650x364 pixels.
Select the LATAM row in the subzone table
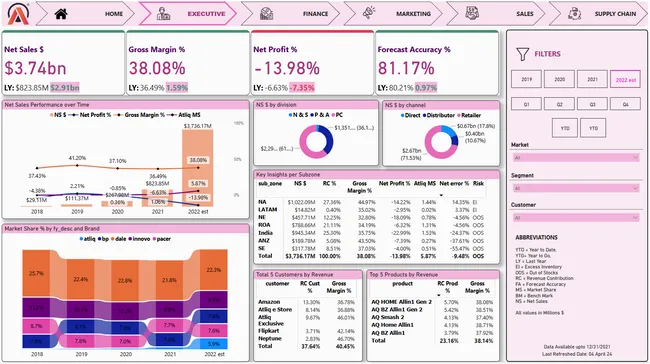click(371, 210)
